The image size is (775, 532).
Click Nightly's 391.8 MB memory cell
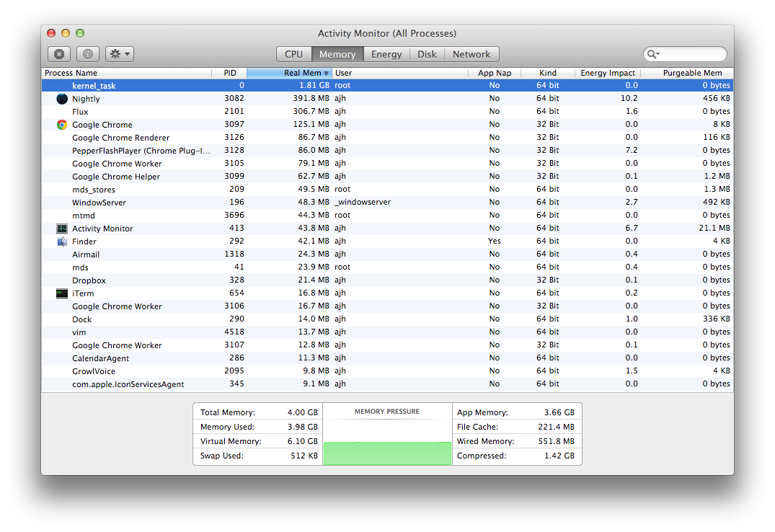(311, 98)
